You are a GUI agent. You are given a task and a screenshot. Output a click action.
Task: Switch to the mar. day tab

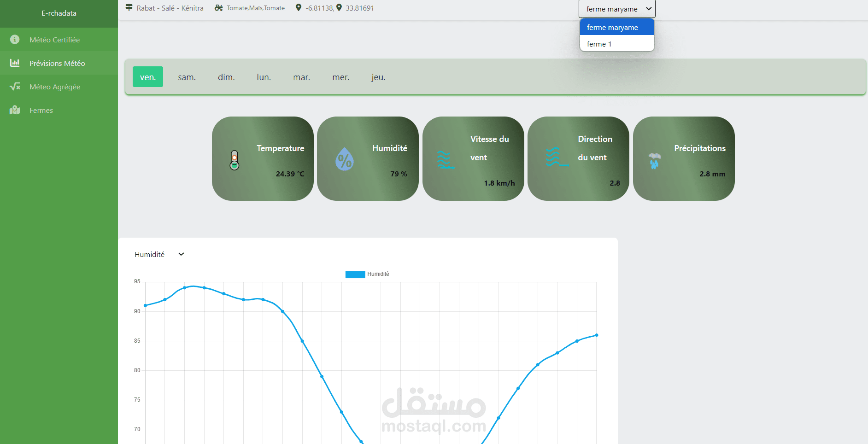click(302, 77)
